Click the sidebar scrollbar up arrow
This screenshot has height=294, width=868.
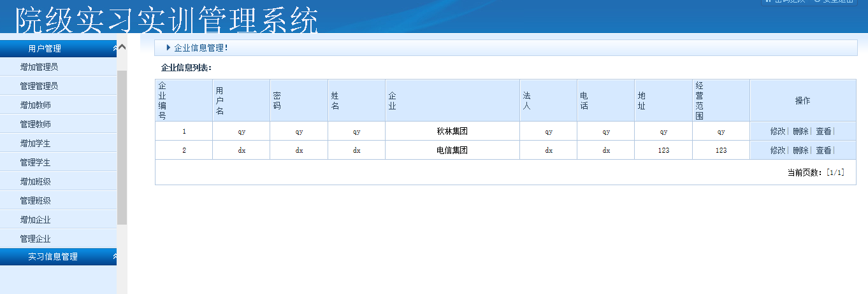(122, 46)
